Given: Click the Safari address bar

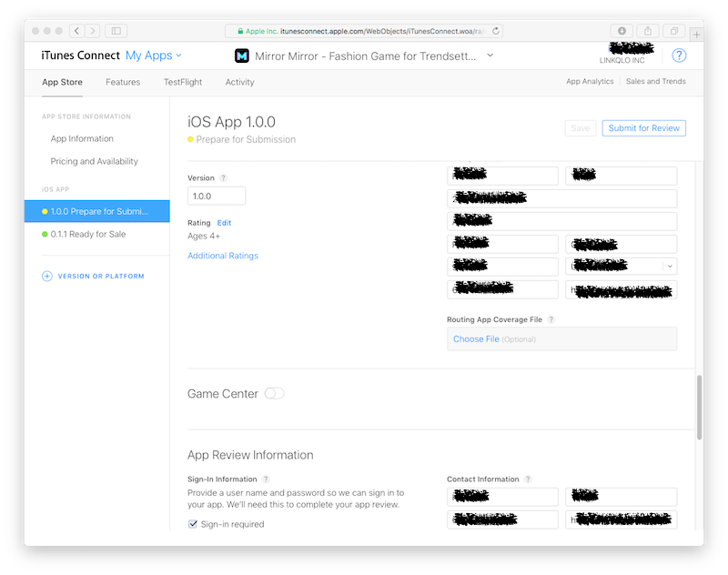Looking at the screenshot, I should (x=363, y=31).
